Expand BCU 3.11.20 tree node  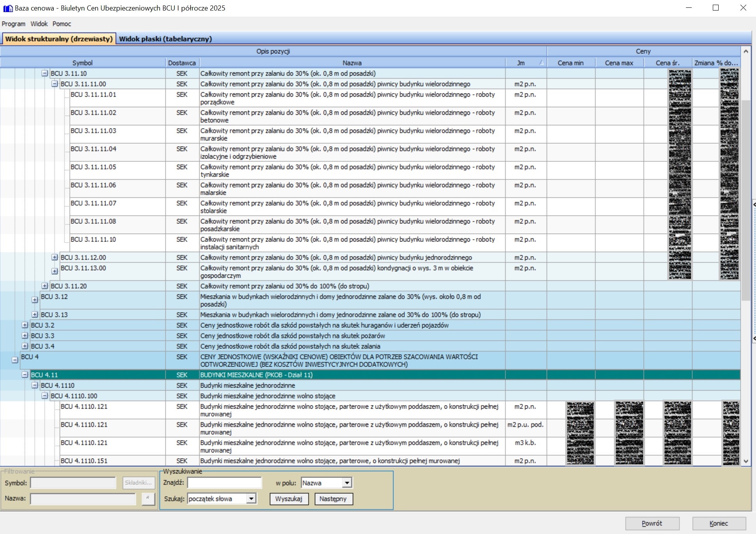pos(45,286)
